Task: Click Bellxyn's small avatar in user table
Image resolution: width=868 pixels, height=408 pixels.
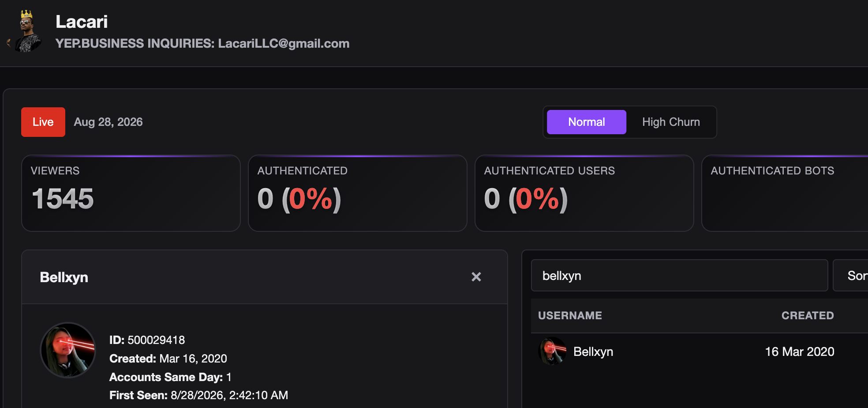Action: [552, 351]
